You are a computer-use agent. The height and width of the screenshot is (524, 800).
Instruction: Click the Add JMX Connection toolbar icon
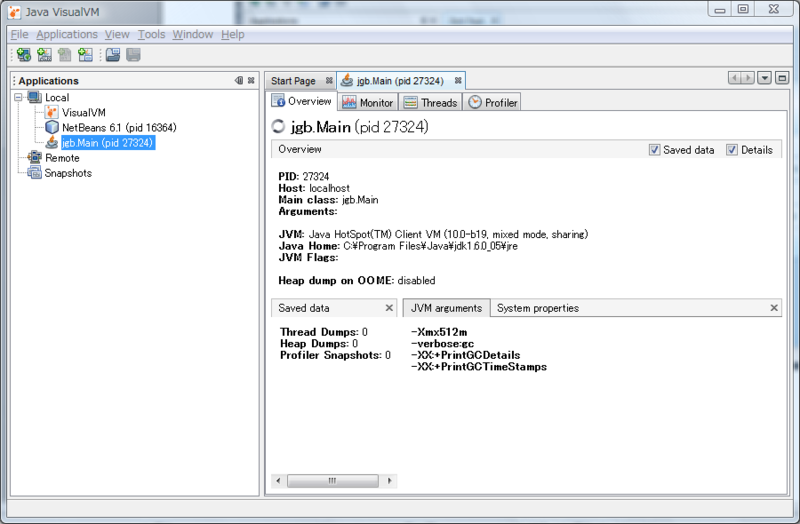[44, 55]
